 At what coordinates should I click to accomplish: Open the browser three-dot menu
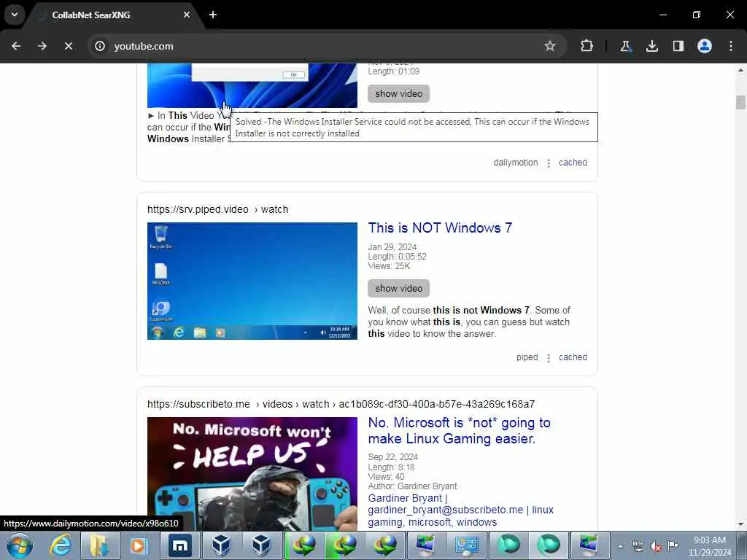(x=731, y=46)
